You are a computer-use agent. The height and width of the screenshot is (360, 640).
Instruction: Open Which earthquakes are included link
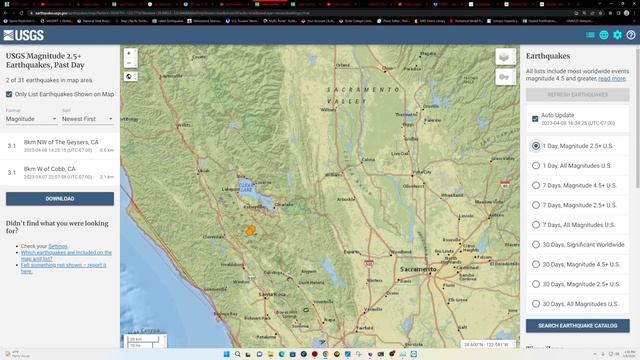pyautogui.click(x=66, y=256)
